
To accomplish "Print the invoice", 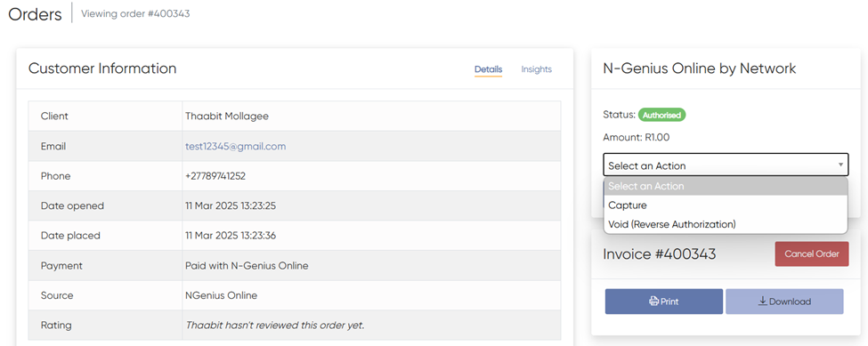I will click(664, 302).
